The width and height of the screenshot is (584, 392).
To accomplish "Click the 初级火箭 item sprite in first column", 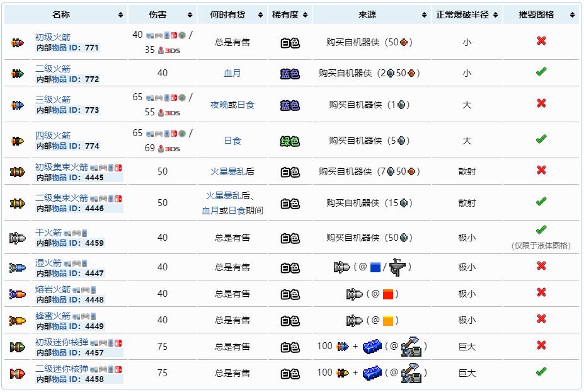I will pos(17,42).
